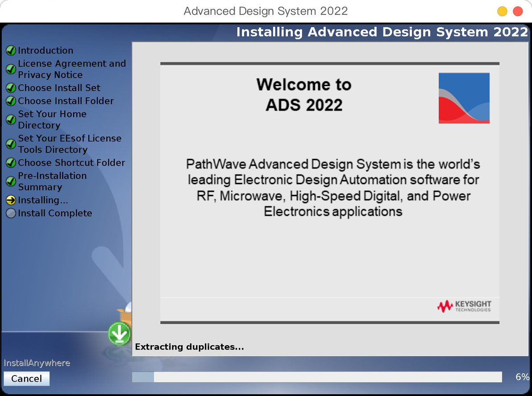Click the "Pre-Installation Summary" step label
Image resolution: width=532 pixels, height=396 pixels.
(x=52, y=181)
